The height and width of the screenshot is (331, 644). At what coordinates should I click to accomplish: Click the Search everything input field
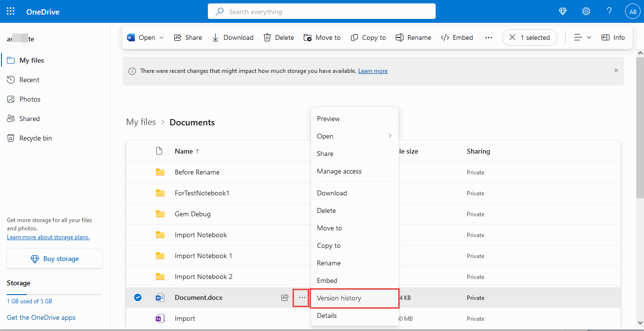321,11
